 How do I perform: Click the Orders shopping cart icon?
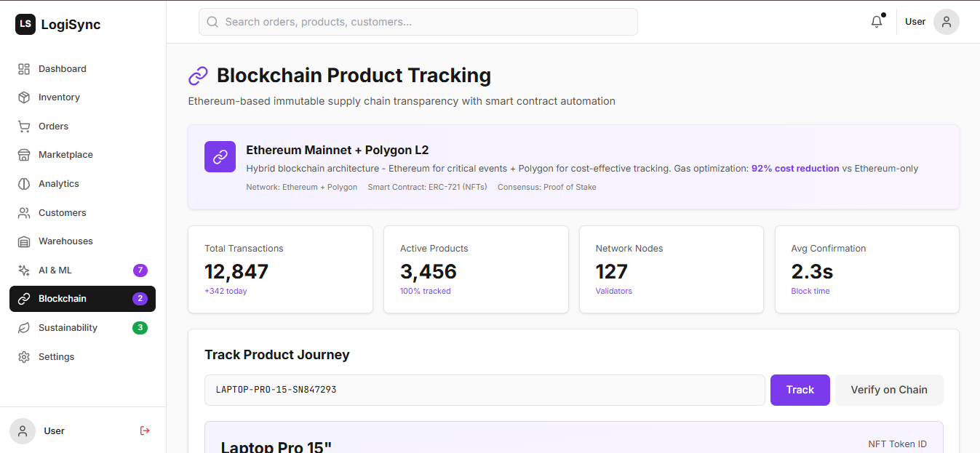(x=24, y=127)
